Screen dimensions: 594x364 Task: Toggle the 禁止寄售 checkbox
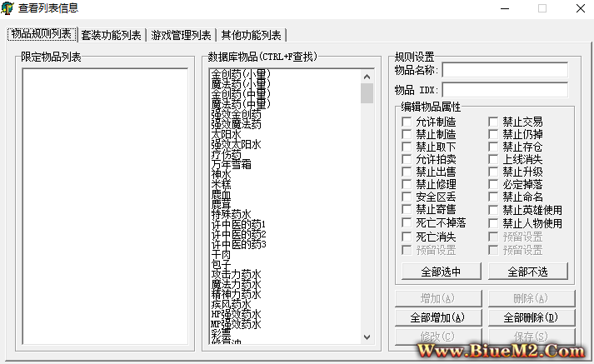pyautogui.click(x=407, y=209)
